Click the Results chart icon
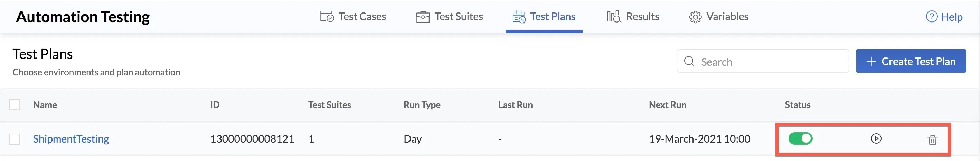The height and width of the screenshot is (161, 980). tap(613, 17)
